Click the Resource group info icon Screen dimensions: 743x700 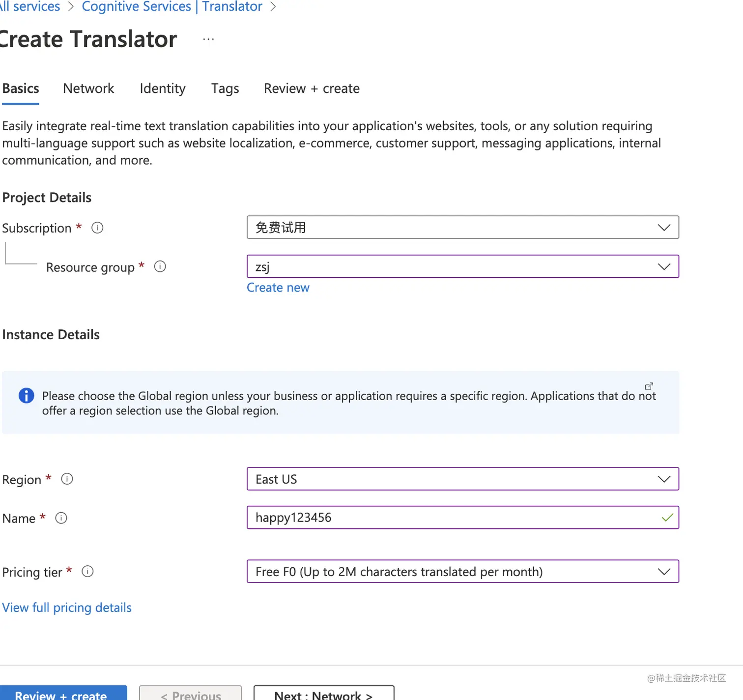(x=160, y=266)
